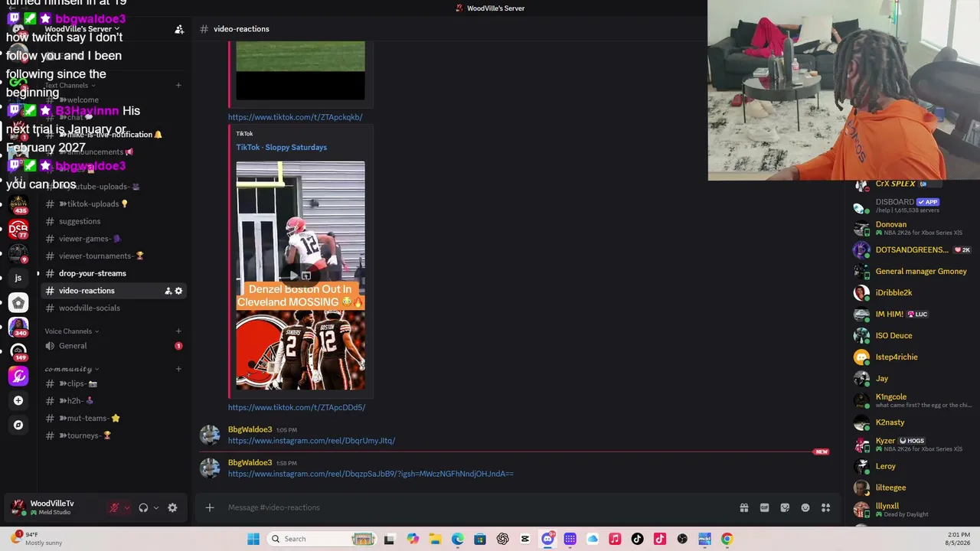View Istep4richie in the member list

point(913,357)
